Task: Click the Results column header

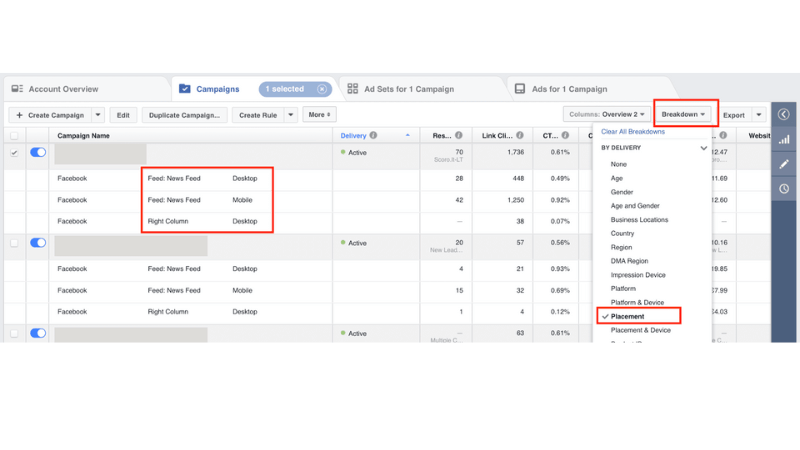Action: point(442,136)
